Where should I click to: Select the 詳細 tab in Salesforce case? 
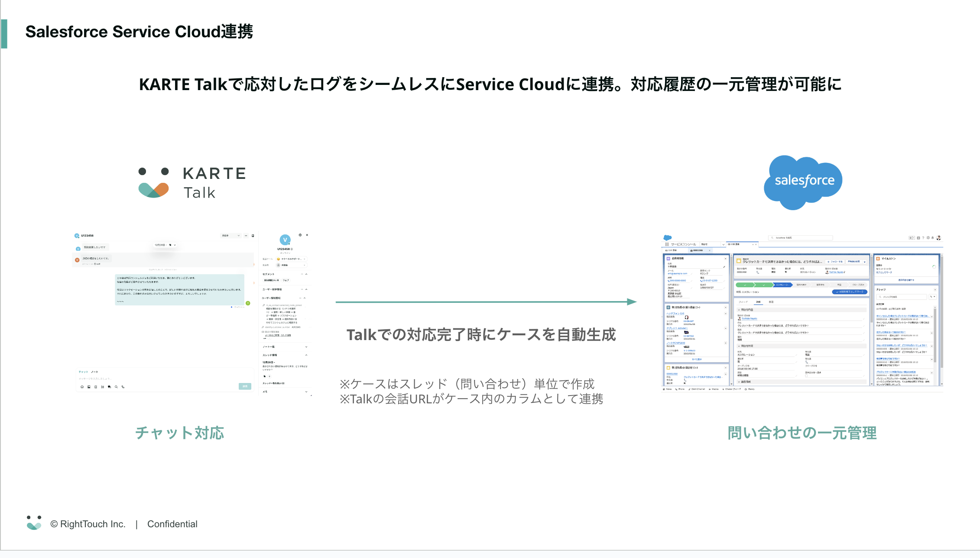(x=758, y=302)
